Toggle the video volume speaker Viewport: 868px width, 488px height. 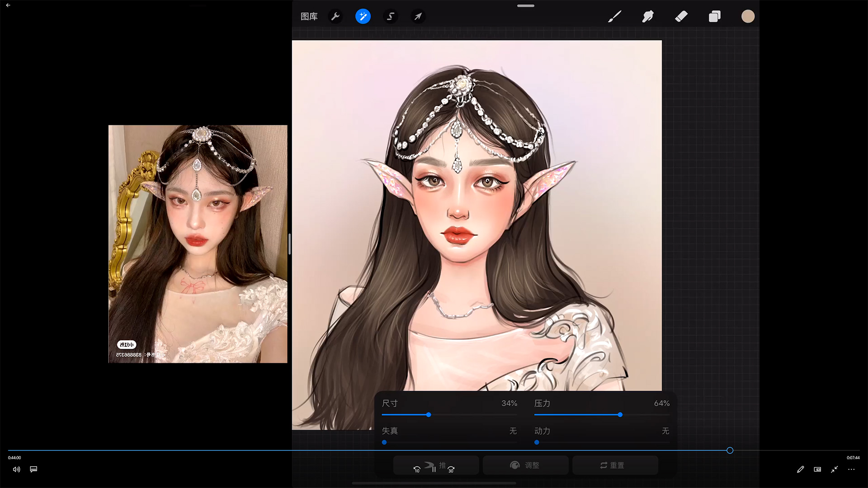[16, 469]
